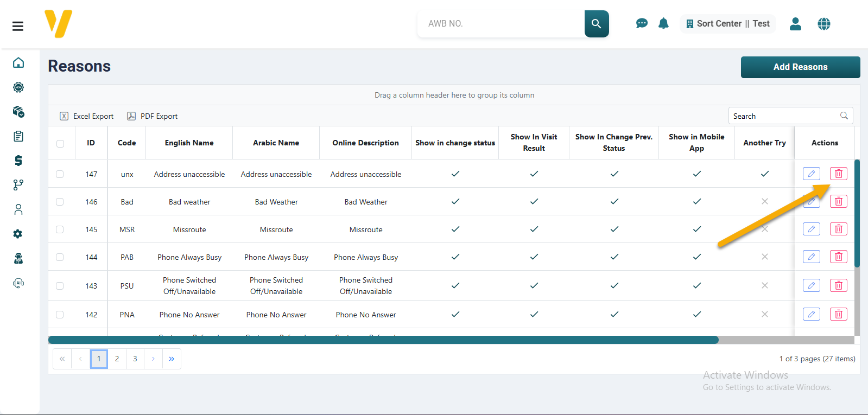This screenshot has width=868, height=415.
Task: Tick the select-all header checkbox
Action: [60, 143]
